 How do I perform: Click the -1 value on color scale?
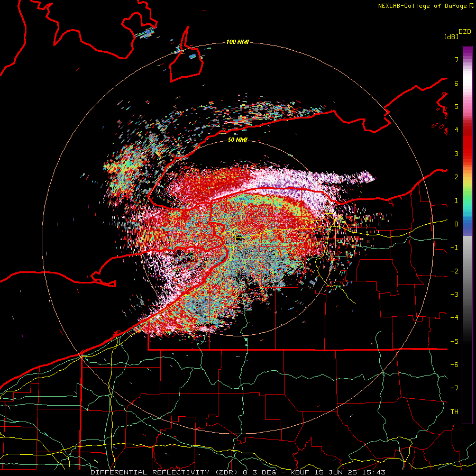pyautogui.click(x=454, y=248)
